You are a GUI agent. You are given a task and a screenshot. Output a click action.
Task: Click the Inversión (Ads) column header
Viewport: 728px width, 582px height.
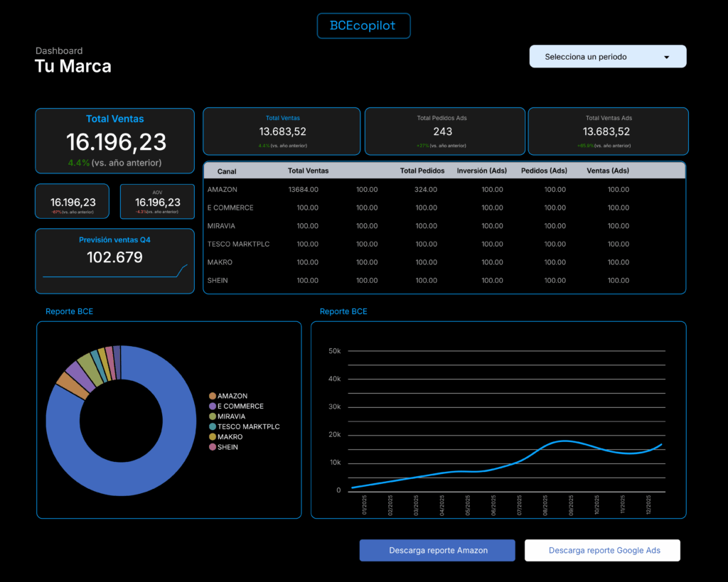[x=481, y=171]
